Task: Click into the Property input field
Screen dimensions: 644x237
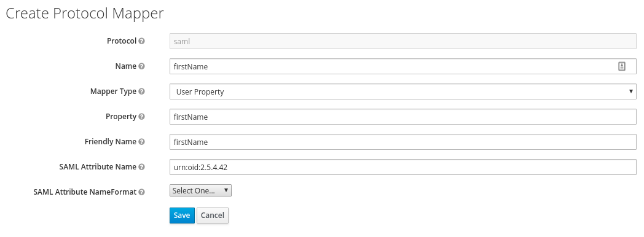Action: (403, 117)
